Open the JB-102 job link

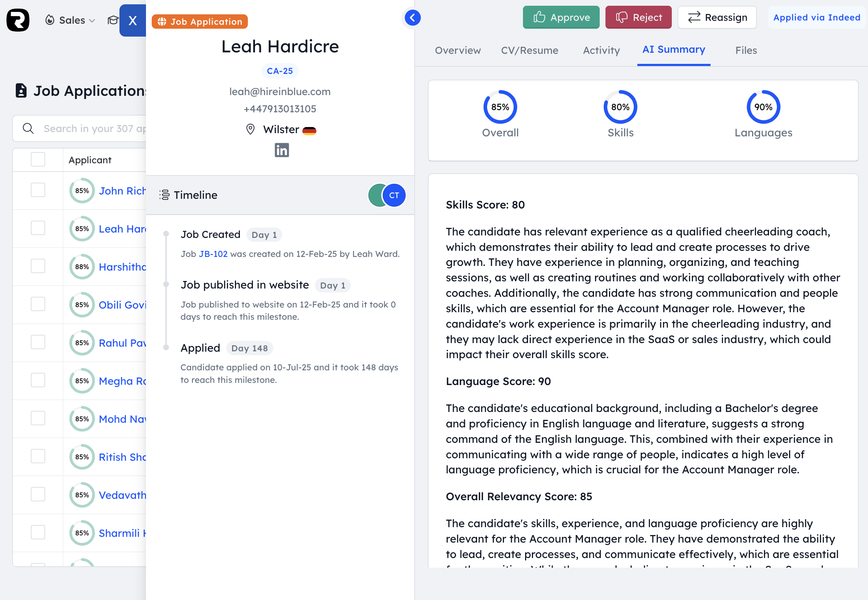tap(213, 254)
